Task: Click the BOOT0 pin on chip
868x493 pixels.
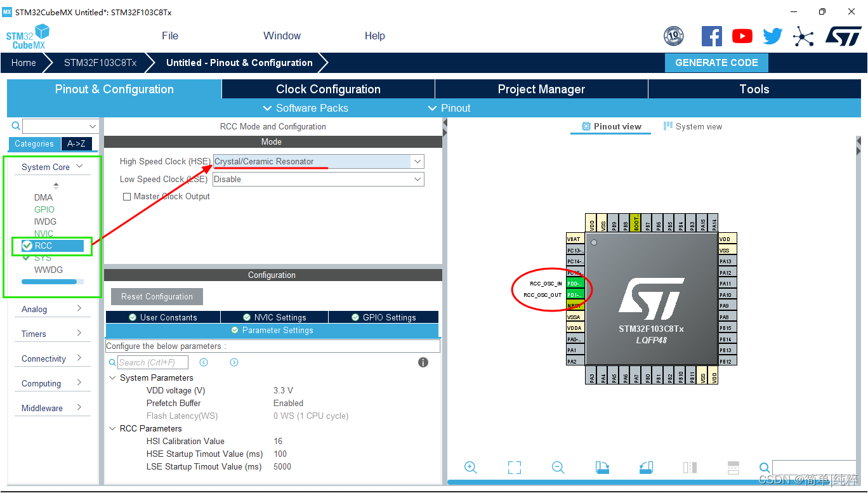Action: click(x=636, y=222)
